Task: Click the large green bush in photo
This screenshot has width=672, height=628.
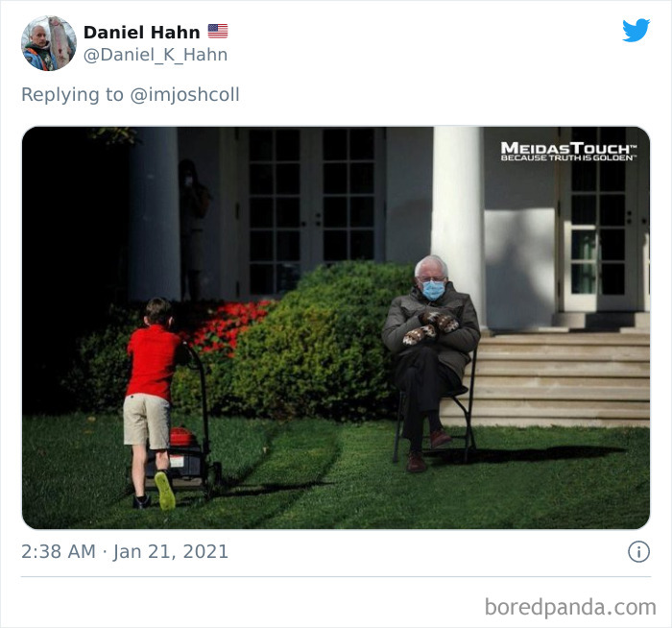Action: click(318, 341)
